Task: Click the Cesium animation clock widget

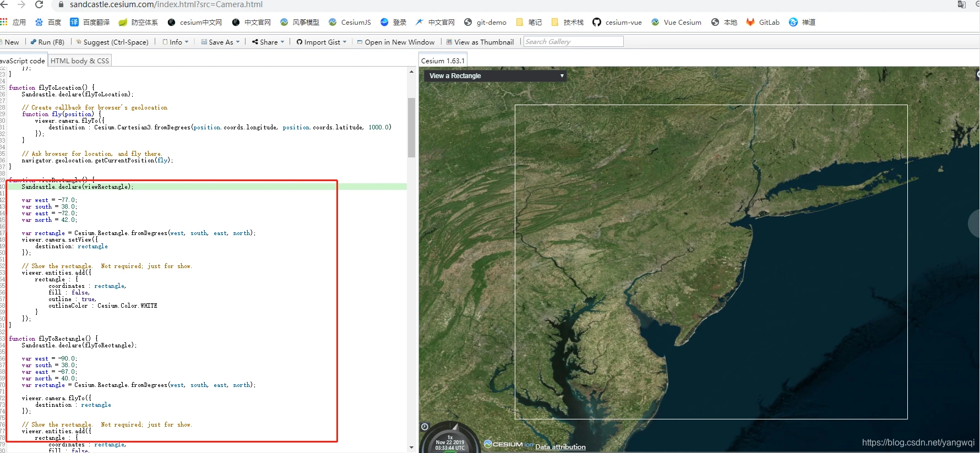Action: (450, 439)
